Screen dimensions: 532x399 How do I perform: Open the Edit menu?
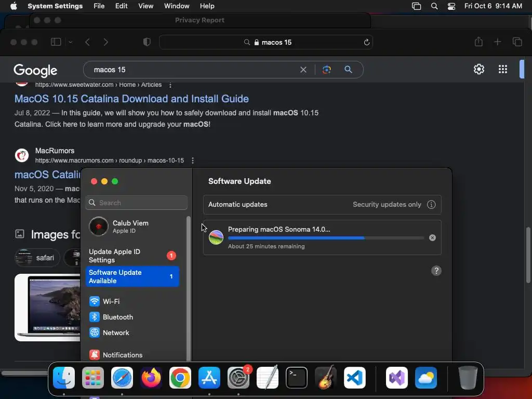coord(121,6)
